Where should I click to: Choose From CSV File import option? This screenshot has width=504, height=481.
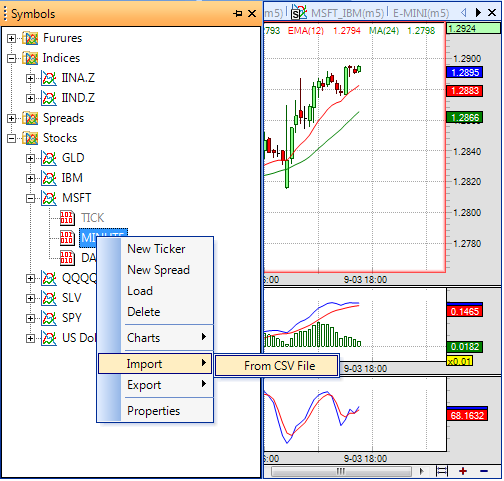point(277,366)
